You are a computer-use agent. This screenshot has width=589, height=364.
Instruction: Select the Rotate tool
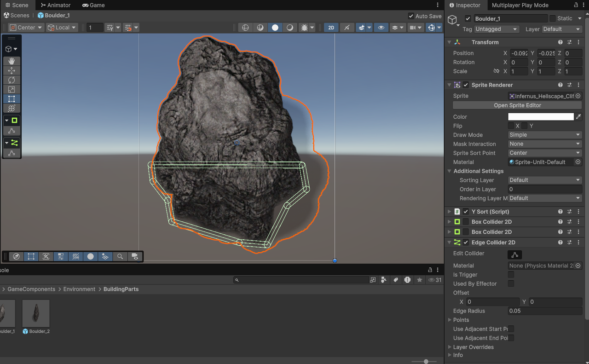pos(12,80)
